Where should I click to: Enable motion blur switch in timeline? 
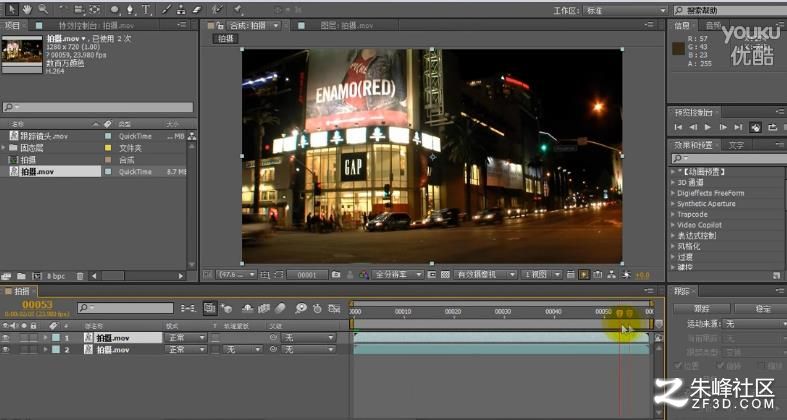coord(280,309)
